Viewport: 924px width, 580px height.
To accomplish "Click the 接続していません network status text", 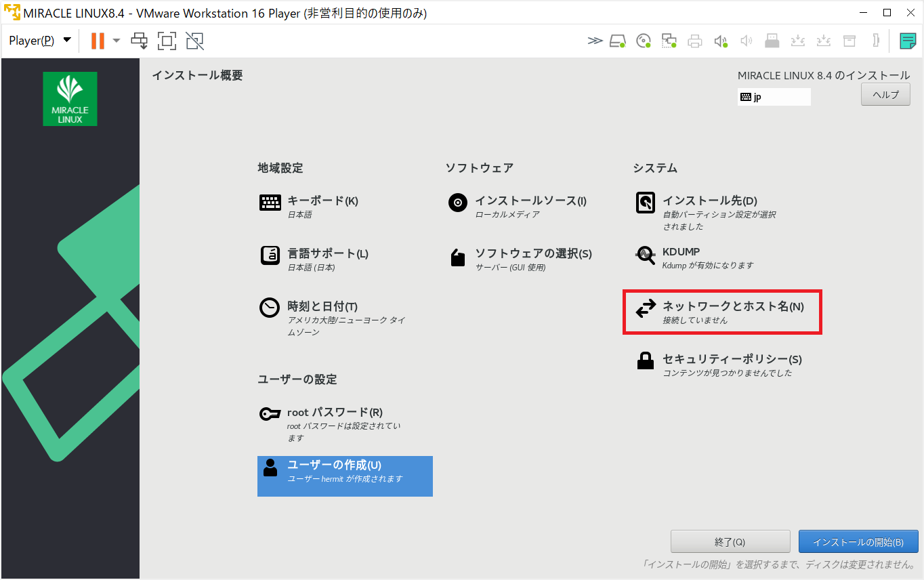I will (695, 320).
